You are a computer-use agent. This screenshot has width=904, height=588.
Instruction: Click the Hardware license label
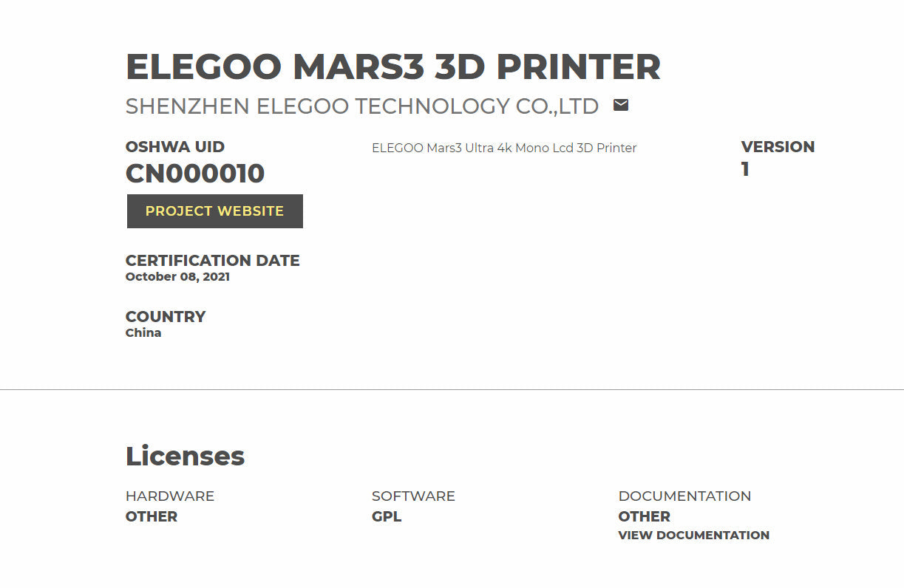click(x=170, y=496)
